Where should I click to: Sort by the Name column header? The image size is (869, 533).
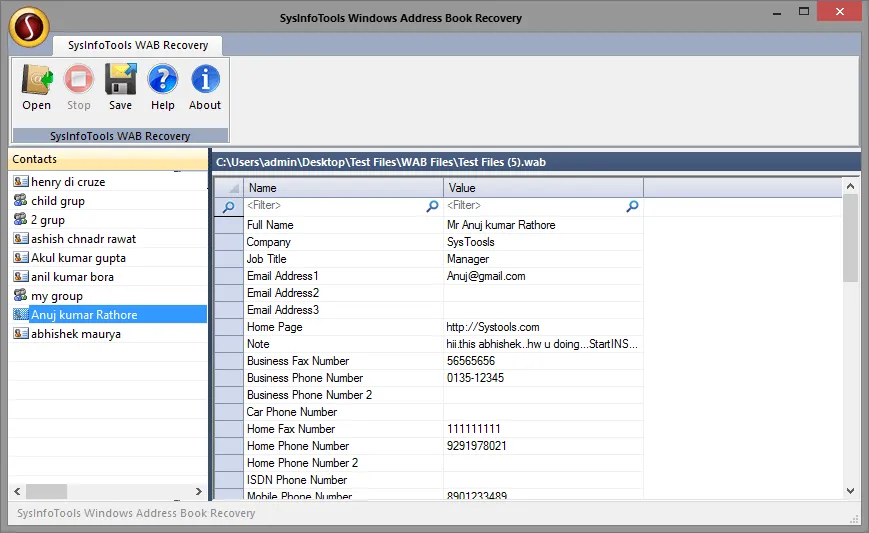(x=344, y=188)
